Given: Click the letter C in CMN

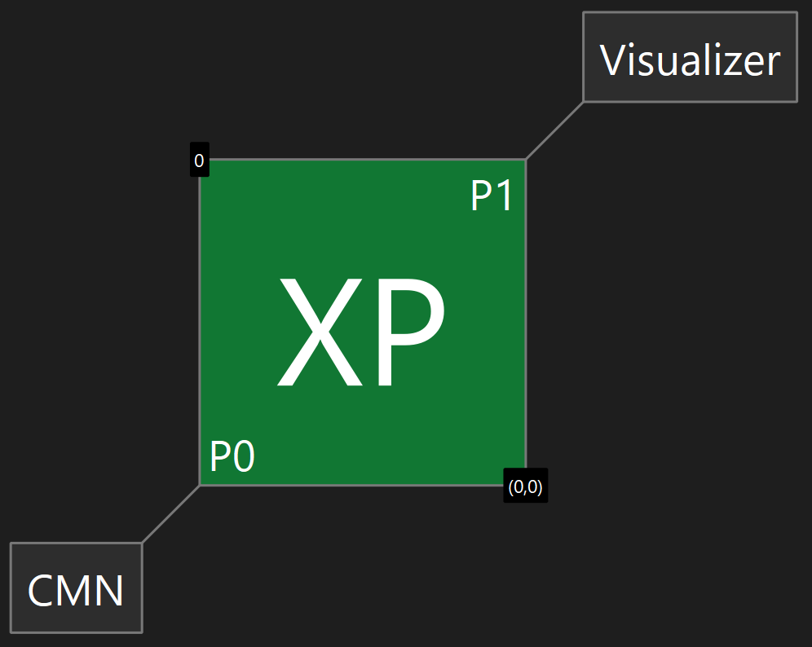Looking at the screenshot, I should (42, 590).
